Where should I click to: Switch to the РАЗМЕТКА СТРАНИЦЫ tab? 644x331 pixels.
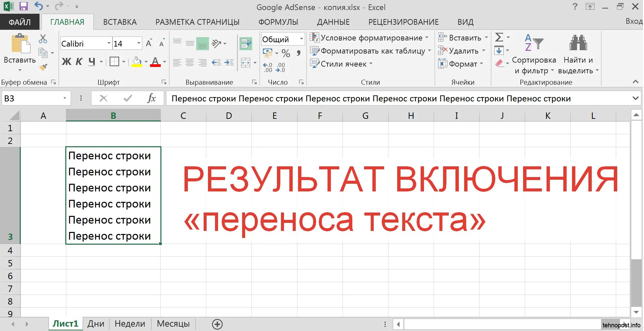197,22
